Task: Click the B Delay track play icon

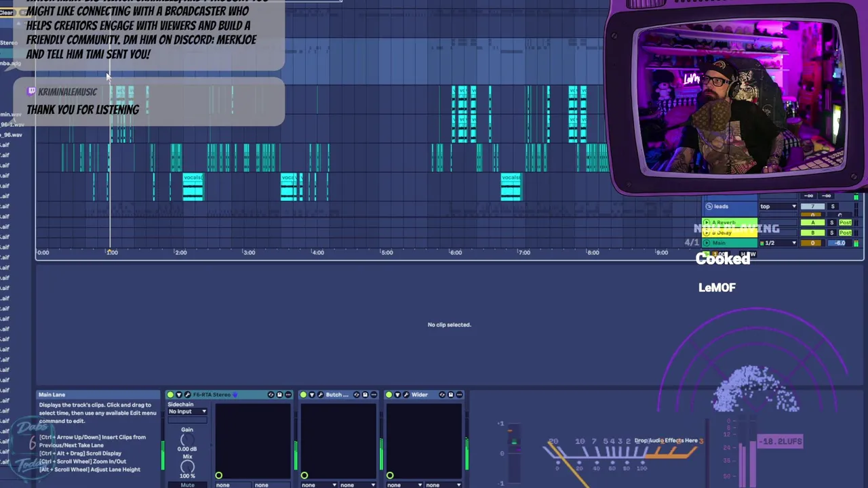Action: [x=707, y=232]
